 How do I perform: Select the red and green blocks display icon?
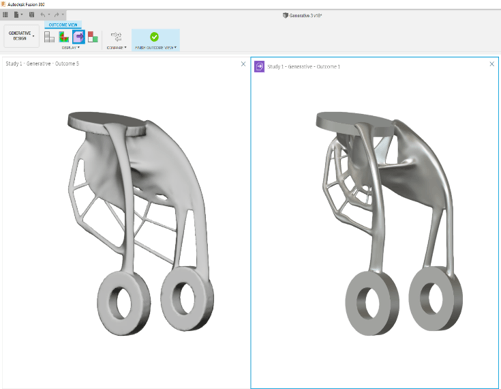pos(93,37)
